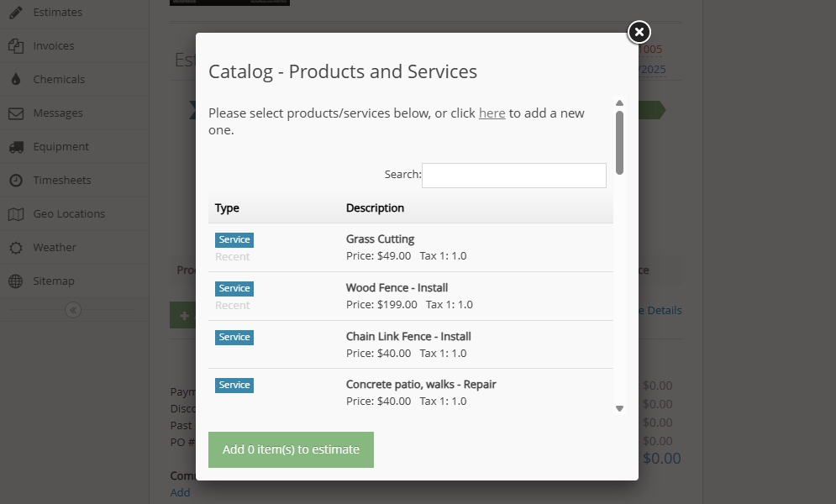Click the dialog scrollbar up arrow

[619, 102]
